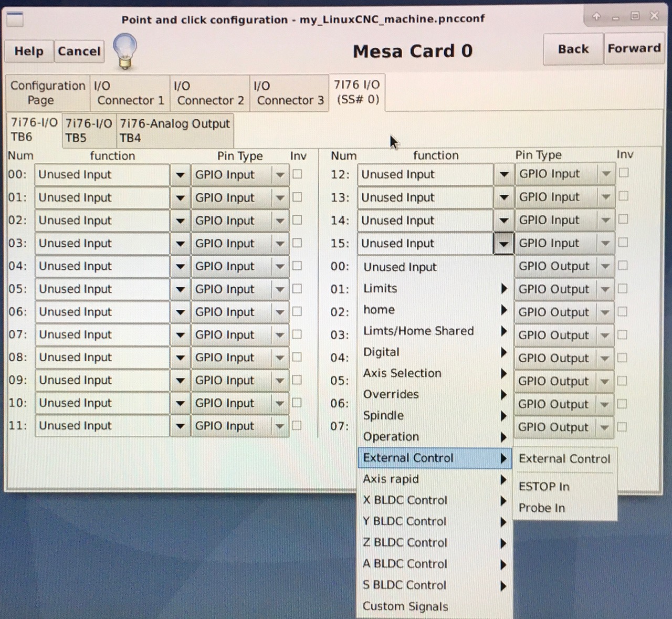
Task: Advance with the Forward button
Action: tap(634, 49)
